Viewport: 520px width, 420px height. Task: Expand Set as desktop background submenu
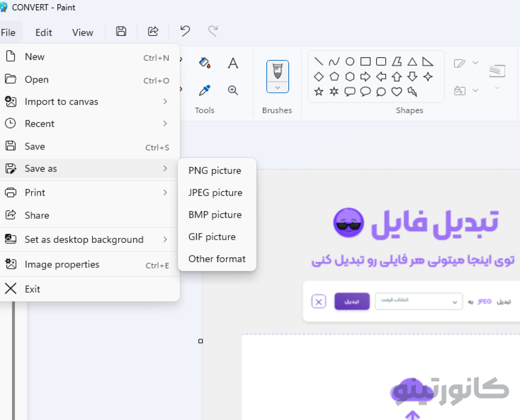pos(89,239)
